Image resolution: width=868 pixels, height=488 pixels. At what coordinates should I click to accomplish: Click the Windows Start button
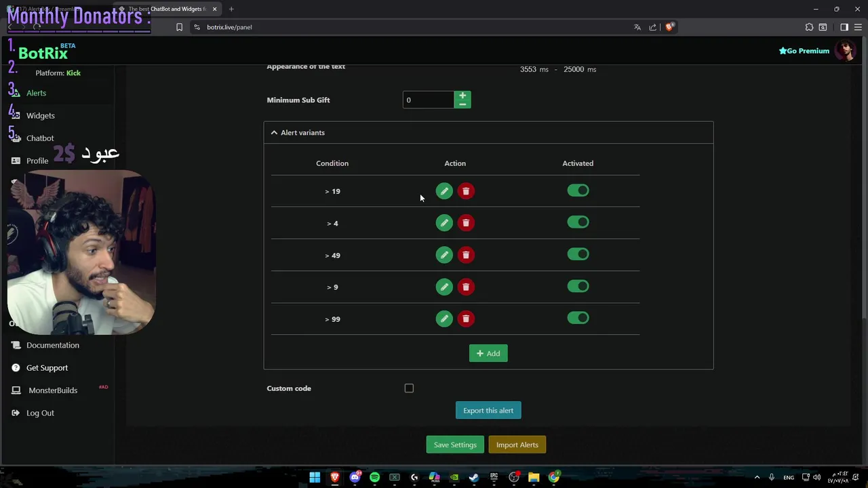coord(315,477)
